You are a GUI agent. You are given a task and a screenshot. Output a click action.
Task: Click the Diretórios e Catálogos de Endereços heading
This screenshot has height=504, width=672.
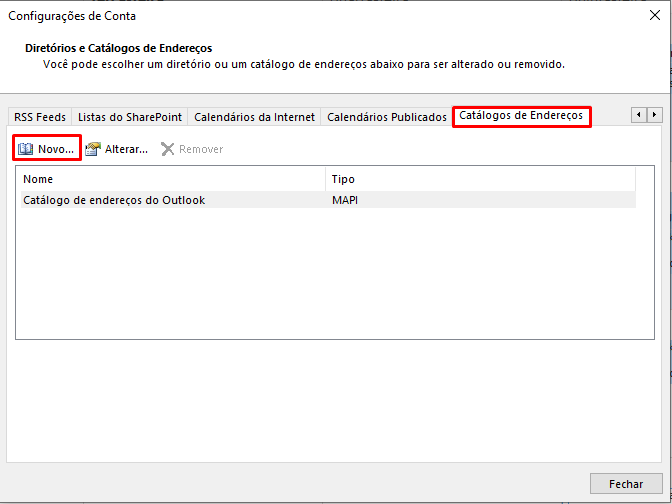(x=118, y=48)
